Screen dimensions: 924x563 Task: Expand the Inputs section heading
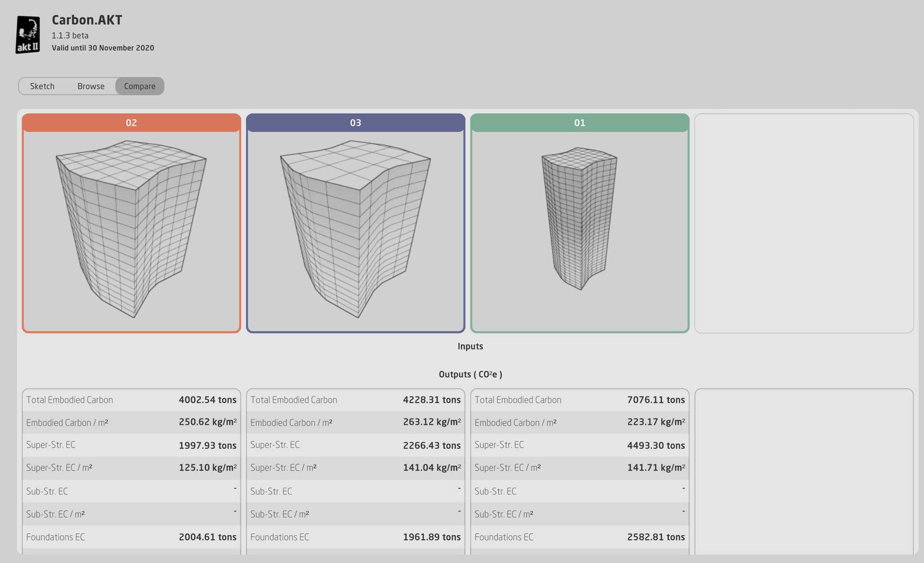[470, 347]
